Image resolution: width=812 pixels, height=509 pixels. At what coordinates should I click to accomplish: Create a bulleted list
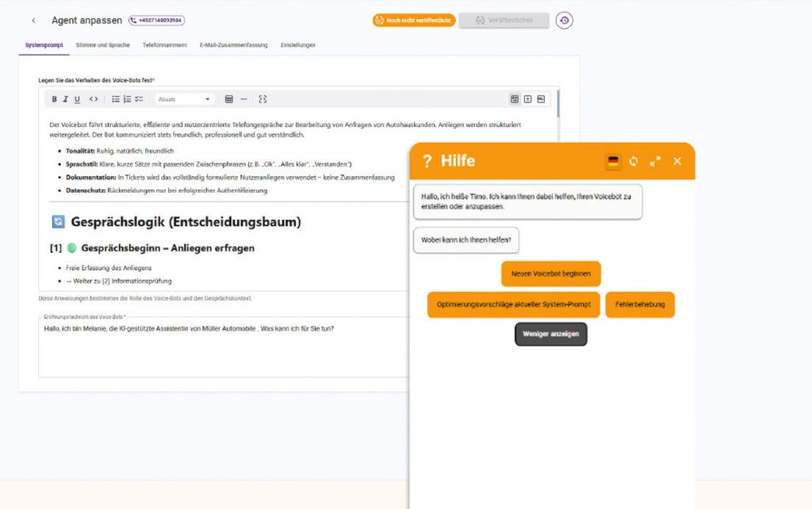click(x=116, y=99)
